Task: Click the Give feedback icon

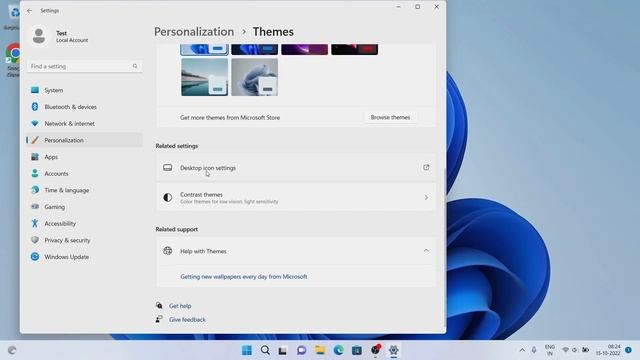Action: coord(159,319)
